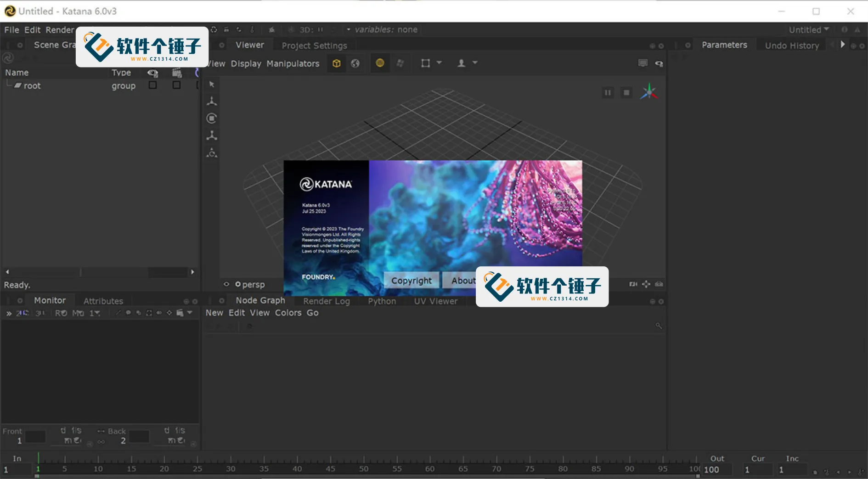Click the 2D view icon in Monitor toolbar

(23, 313)
